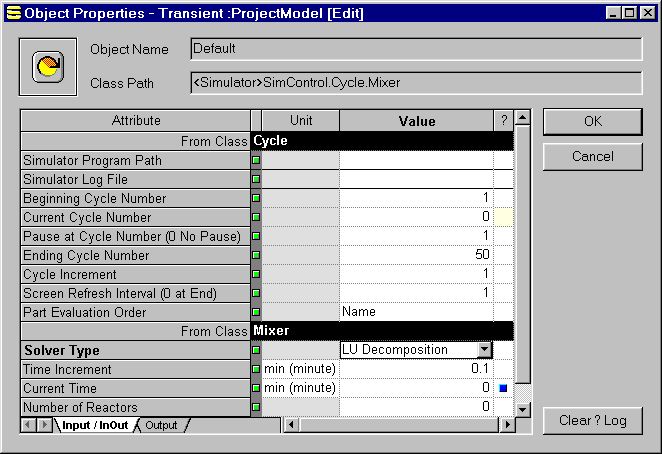Click green marker beside Simulator Program Path
This screenshot has height=454, width=662.
click(256, 160)
